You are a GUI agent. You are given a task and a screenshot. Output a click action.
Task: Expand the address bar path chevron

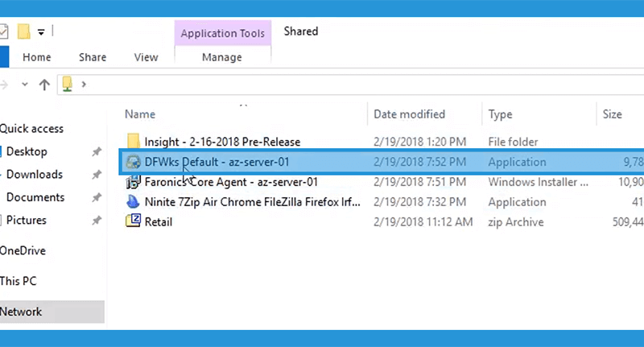point(84,85)
